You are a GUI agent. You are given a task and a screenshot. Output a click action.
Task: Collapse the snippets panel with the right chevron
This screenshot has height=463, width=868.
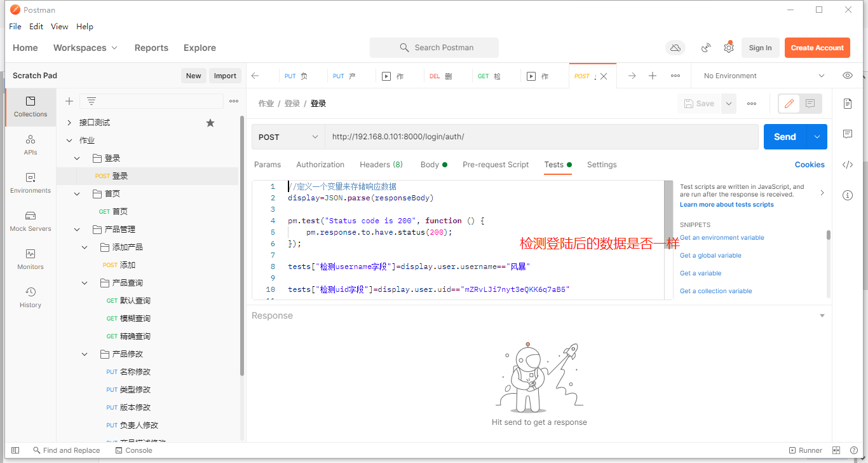(x=822, y=192)
